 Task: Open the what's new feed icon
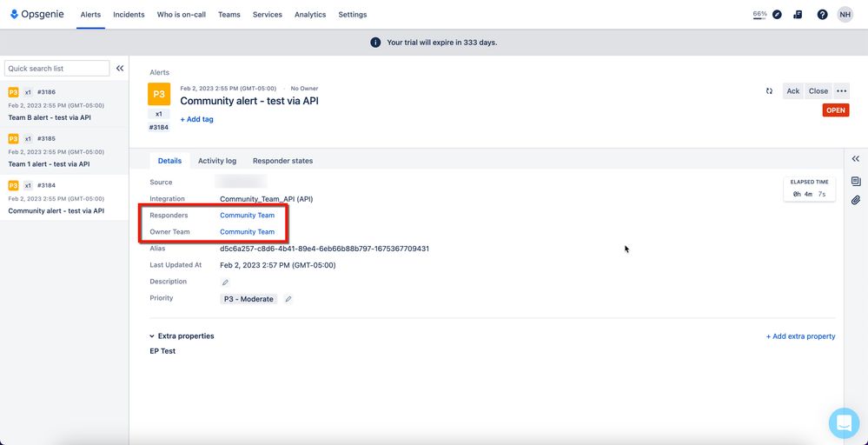[798, 15]
